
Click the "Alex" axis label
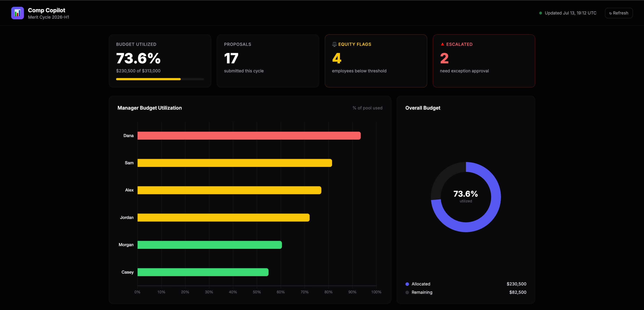click(129, 190)
